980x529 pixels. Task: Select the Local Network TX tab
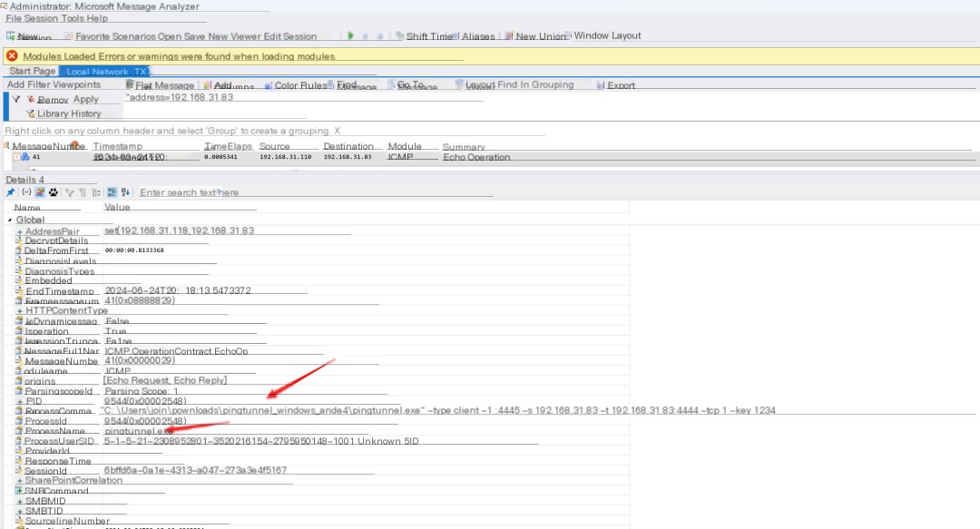tap(105, 72)
